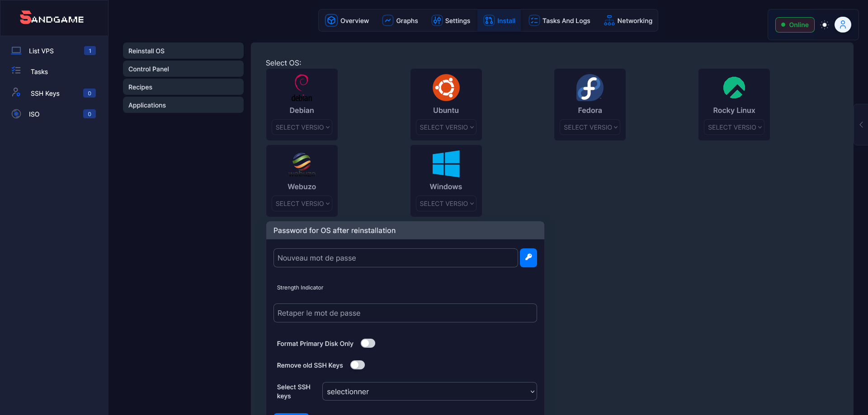Select the Debian OS icon
Screen dimensions: 868x415
click(x=302, y=88)
